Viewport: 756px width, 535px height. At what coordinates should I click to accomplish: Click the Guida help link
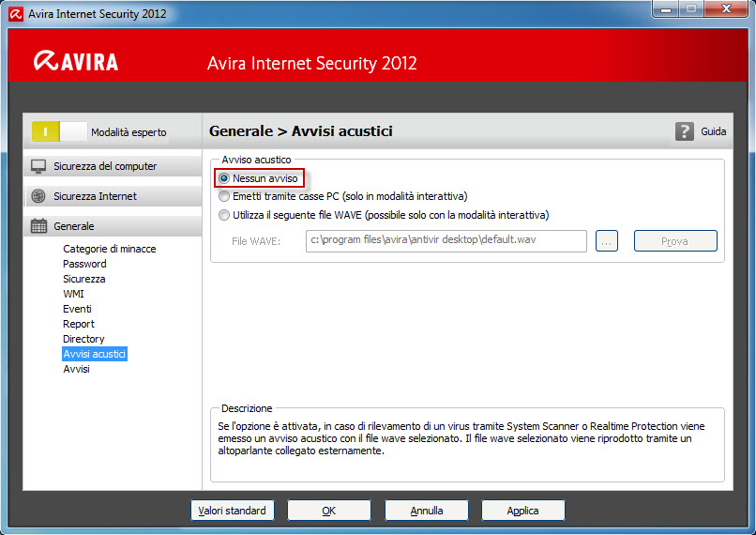[x=713, y=131]
